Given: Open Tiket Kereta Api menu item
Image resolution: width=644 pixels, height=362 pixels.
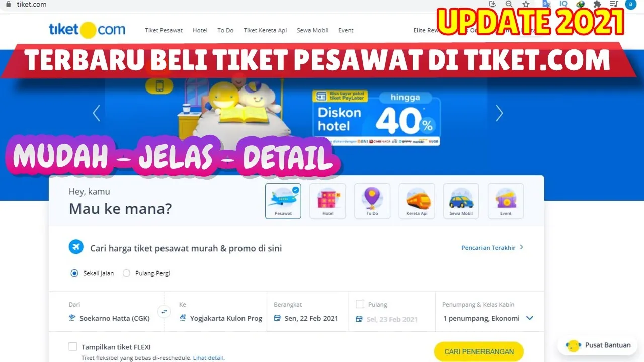Looking at the screenshot, I should pyautogui.click(x=265, y=30).
